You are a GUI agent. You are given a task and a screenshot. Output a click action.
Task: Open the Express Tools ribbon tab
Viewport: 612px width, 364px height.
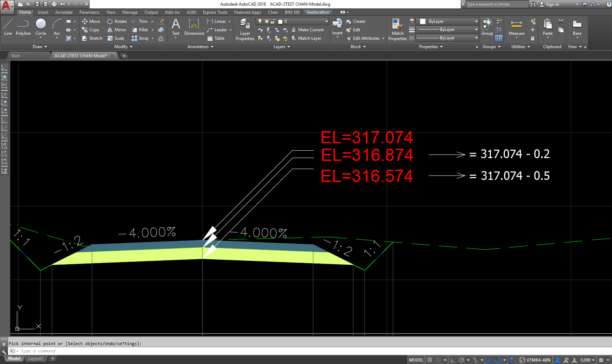pyautogui.click(x=215, y=12)
